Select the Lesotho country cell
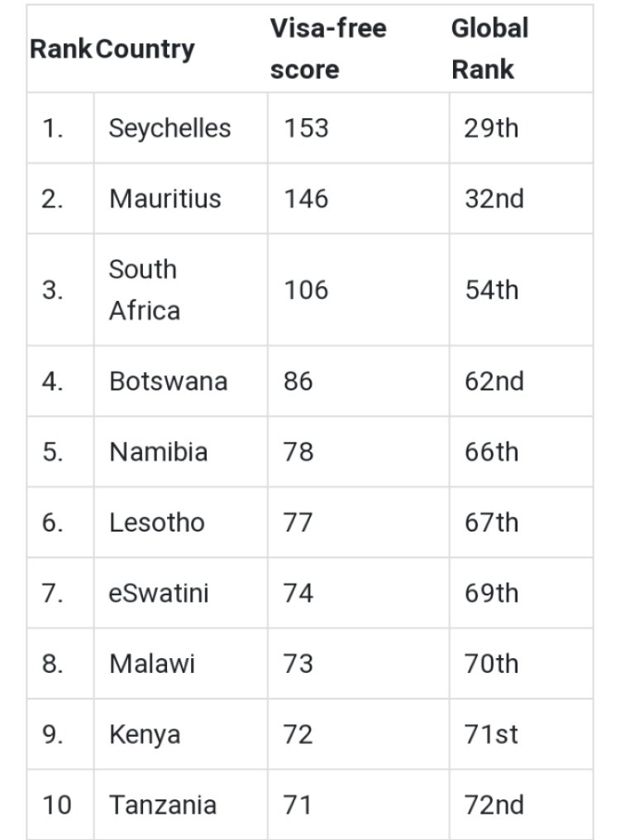Screen dimensions: 620x840 point(156,523)
